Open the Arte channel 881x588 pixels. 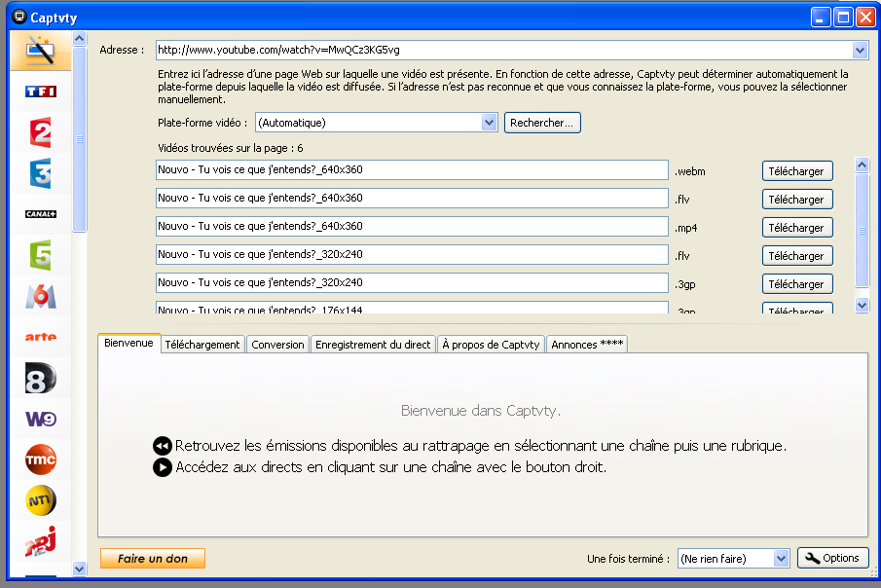[x=41, y=337]
